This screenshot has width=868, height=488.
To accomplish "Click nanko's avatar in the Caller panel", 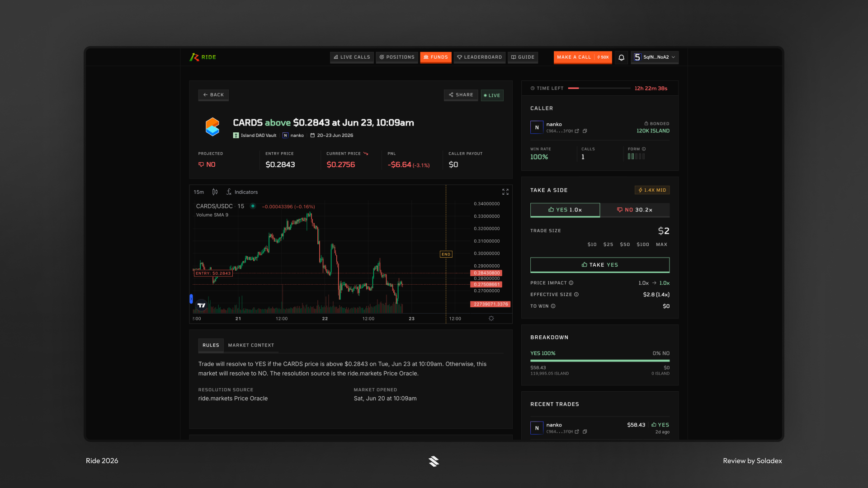I will point(537,127).
